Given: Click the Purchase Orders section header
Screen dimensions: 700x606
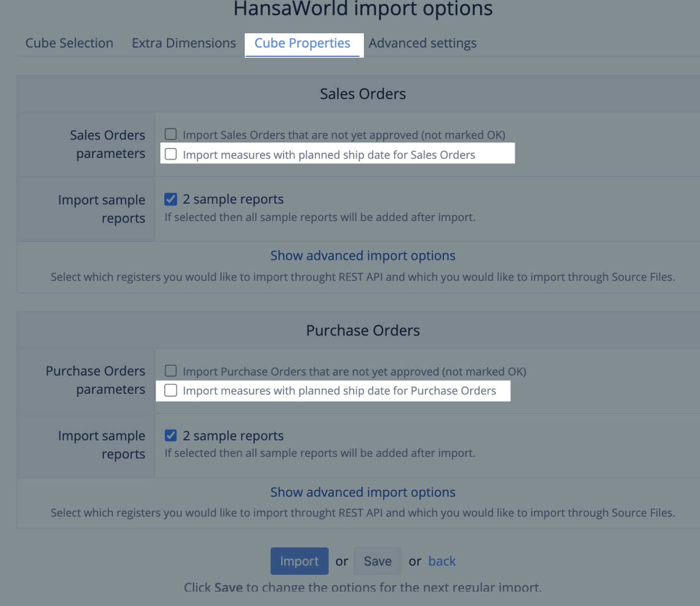Looking at the screenshot, I should [x=363, y=330].
